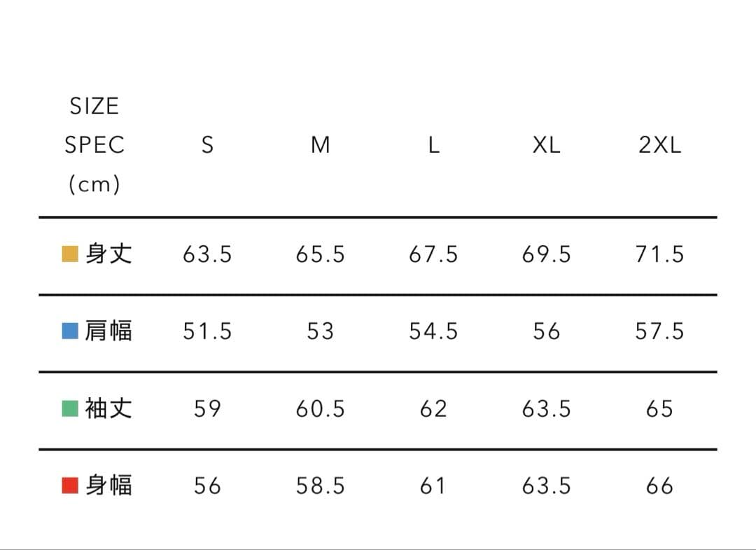Click the 身丈 row label

tap(108, 254)
